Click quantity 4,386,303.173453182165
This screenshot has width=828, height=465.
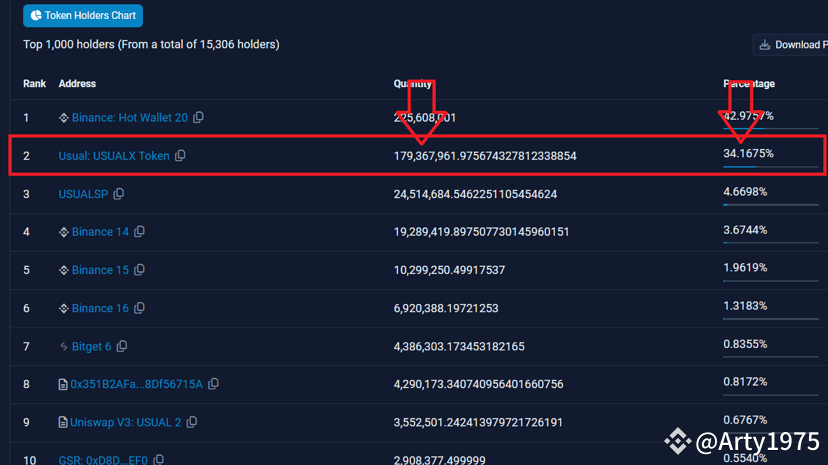pos(459,346)
